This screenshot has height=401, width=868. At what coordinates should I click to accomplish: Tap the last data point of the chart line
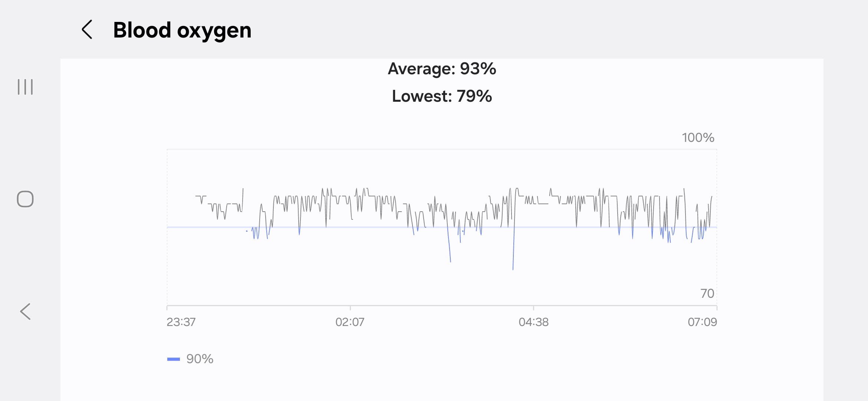(712, 196)
